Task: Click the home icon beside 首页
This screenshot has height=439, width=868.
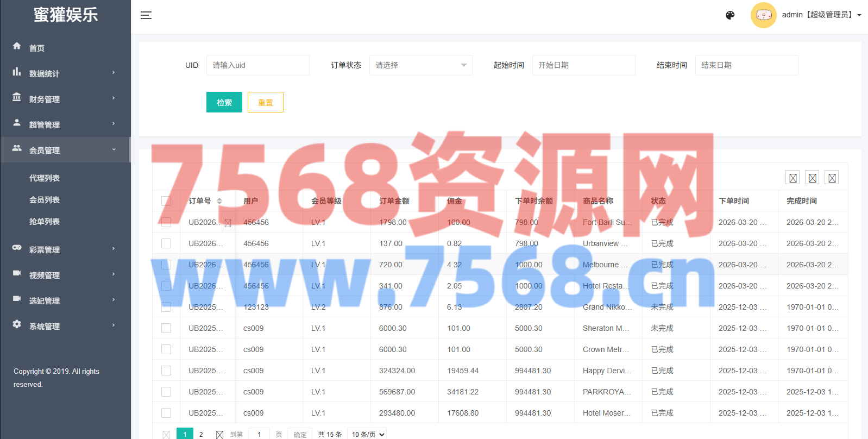Action: click(17, 46)
